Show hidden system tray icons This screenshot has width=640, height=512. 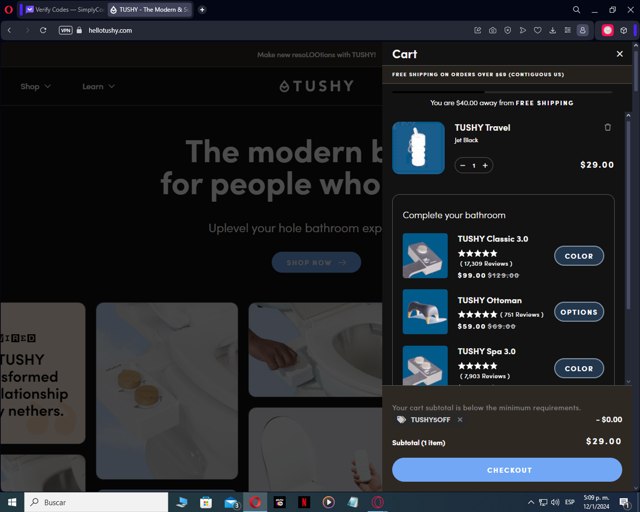point(531,502)
